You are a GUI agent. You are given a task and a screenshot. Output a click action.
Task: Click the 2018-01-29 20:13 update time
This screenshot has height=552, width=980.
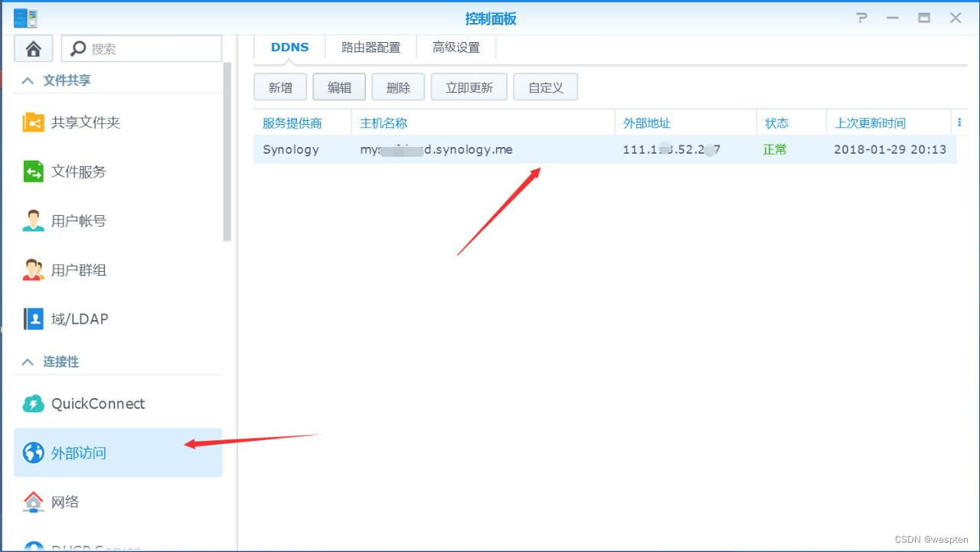coord(890,149)
